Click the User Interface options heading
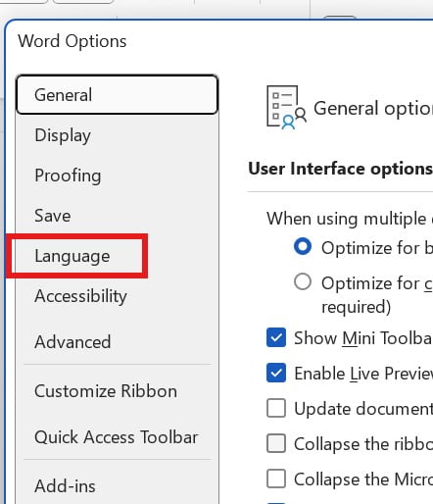The width and height of the screenshot is (433, 504). [341, 169]
